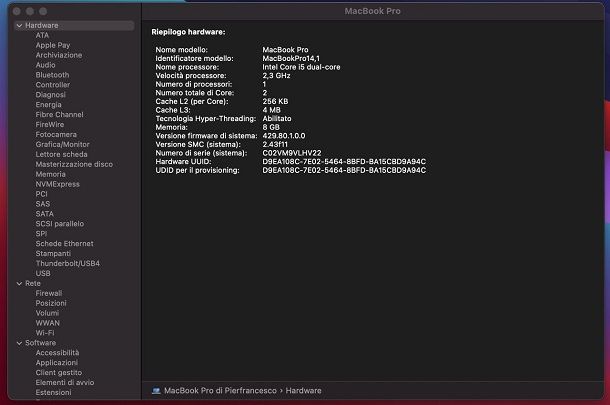Click the 'Riepilogo hardware:' heading
Viewport: 610px width, 405px height.
(188, 32)
